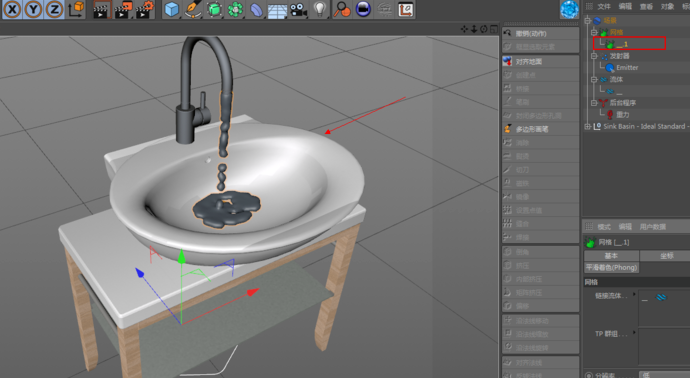Toggle the X axis lock
690x378 pixels.
tap(12, 9)
